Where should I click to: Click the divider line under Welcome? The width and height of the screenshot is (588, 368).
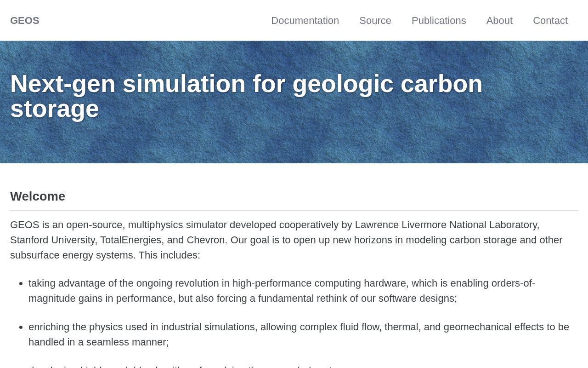[294, 211]
